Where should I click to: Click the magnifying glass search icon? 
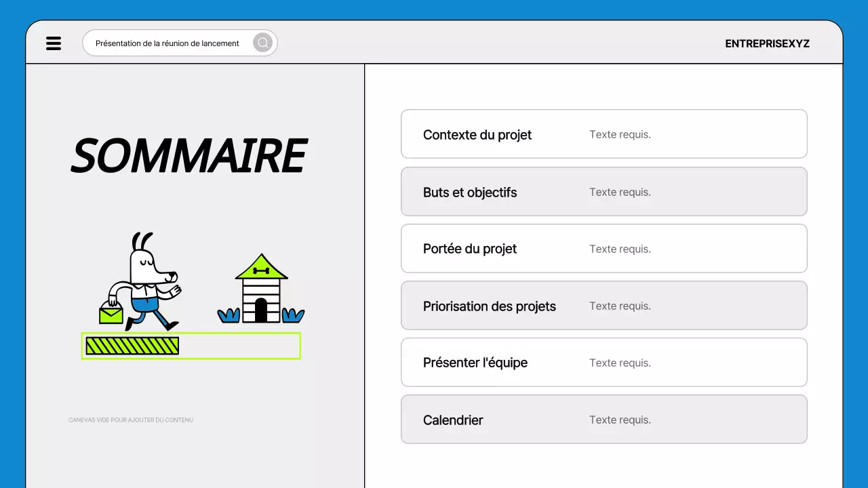pos(262,43)
